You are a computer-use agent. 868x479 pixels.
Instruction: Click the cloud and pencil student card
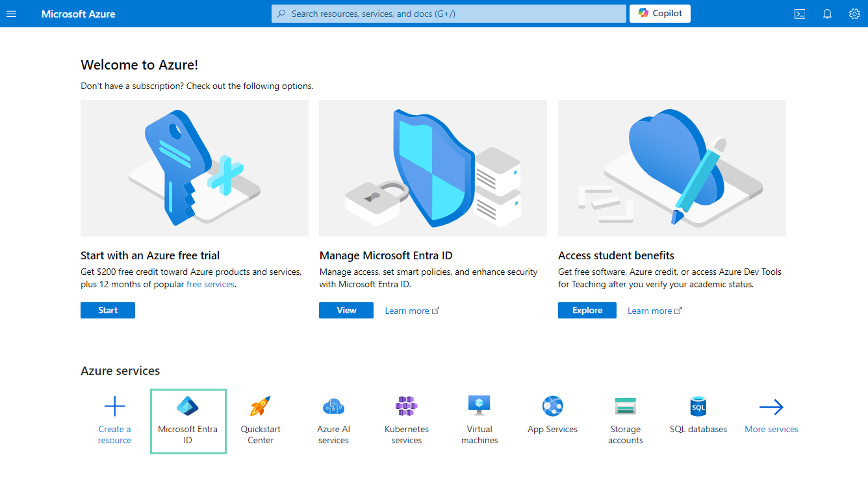[x=672, y=168]
